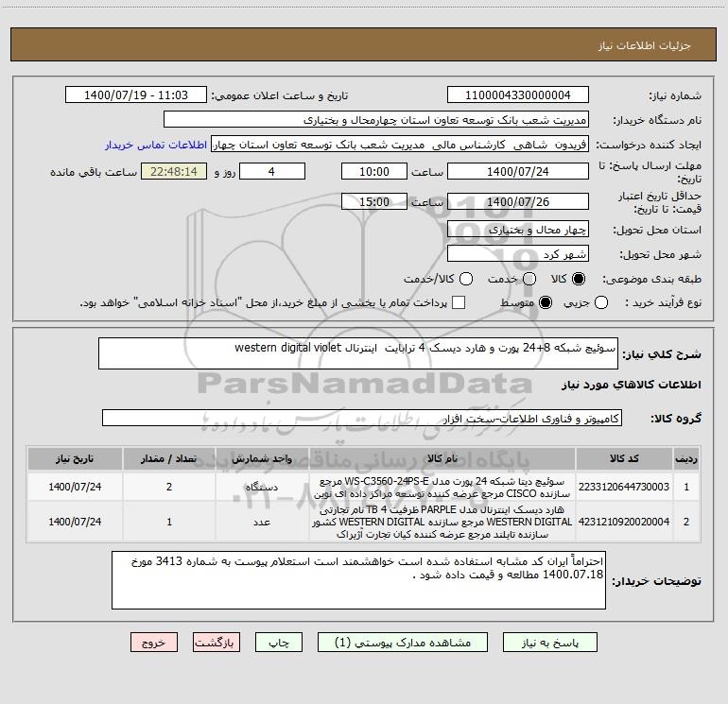The image size is (728, 704).
Task: Click the deadline hour field 10:00
Action: [x=374, y=171]
